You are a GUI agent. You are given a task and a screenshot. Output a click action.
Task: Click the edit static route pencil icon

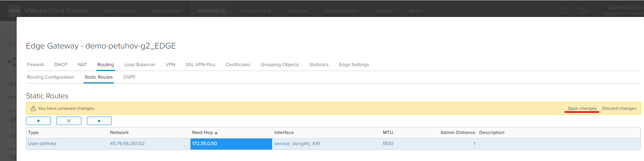(x=69, y=121)
